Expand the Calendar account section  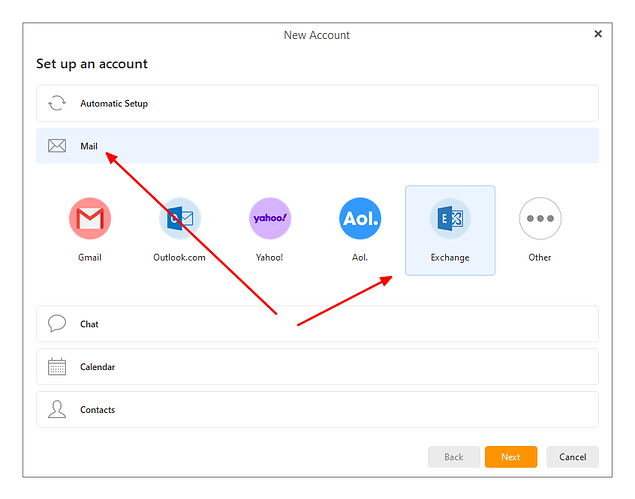coord(317,367)
